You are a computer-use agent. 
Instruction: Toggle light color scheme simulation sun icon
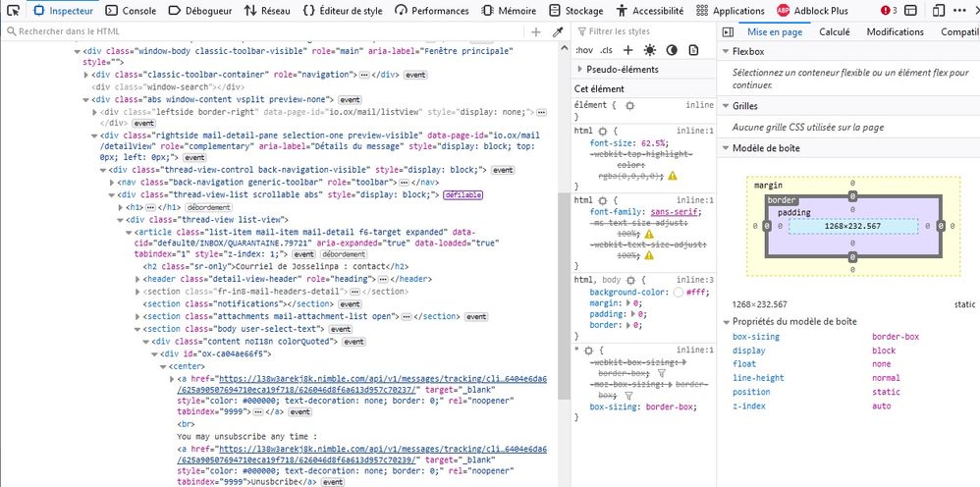(x=650, y=50)
